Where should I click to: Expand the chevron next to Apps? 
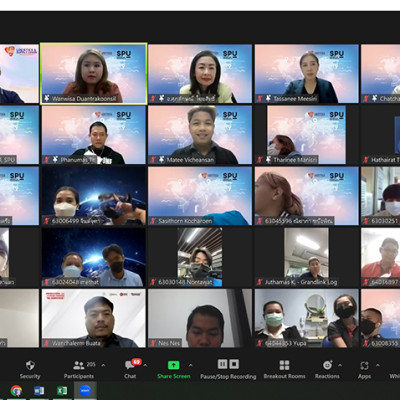tap(378, 365)
